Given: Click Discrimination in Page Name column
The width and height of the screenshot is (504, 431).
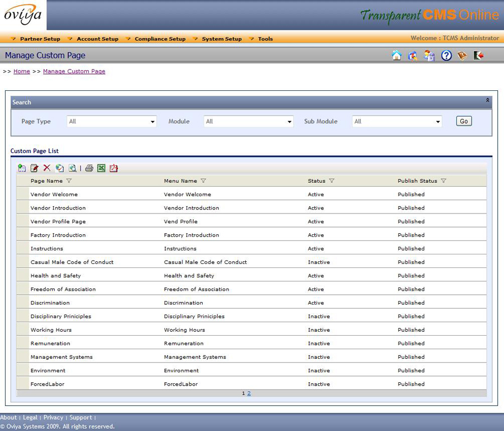Looking at the screenshot, I should pyautogui.click(x=50, y=303).
